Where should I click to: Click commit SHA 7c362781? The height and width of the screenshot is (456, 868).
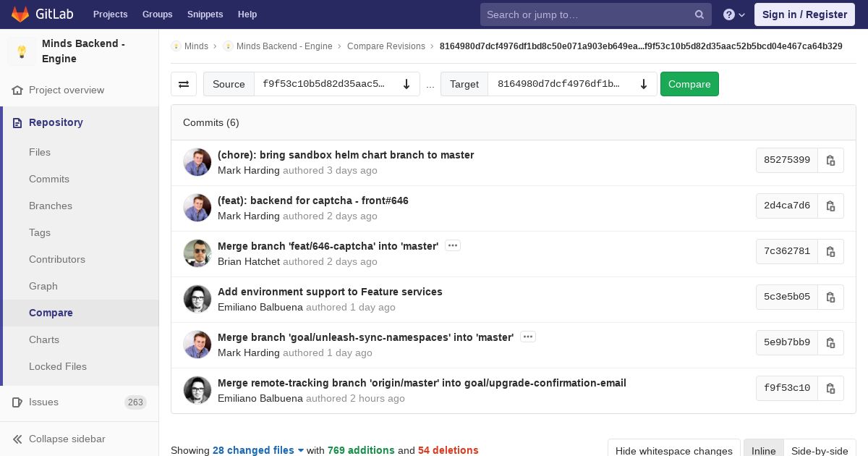(787, 251)
